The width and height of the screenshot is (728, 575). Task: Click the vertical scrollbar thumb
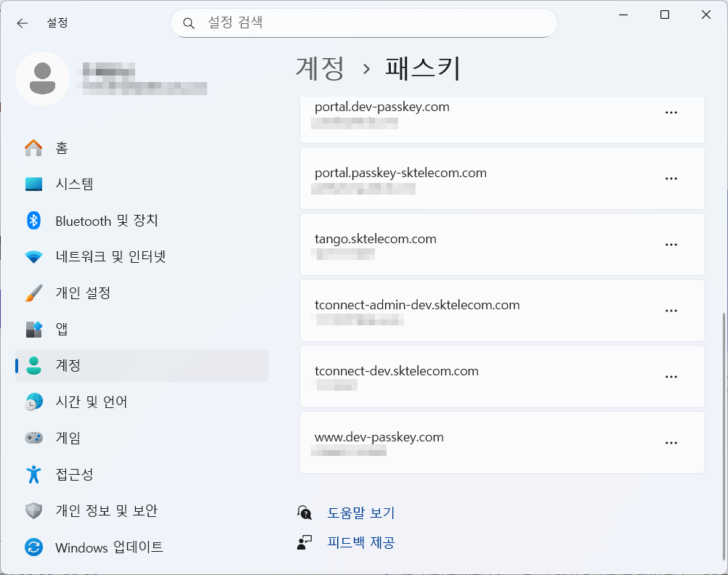pyautogui.click(x=723, y=436)
